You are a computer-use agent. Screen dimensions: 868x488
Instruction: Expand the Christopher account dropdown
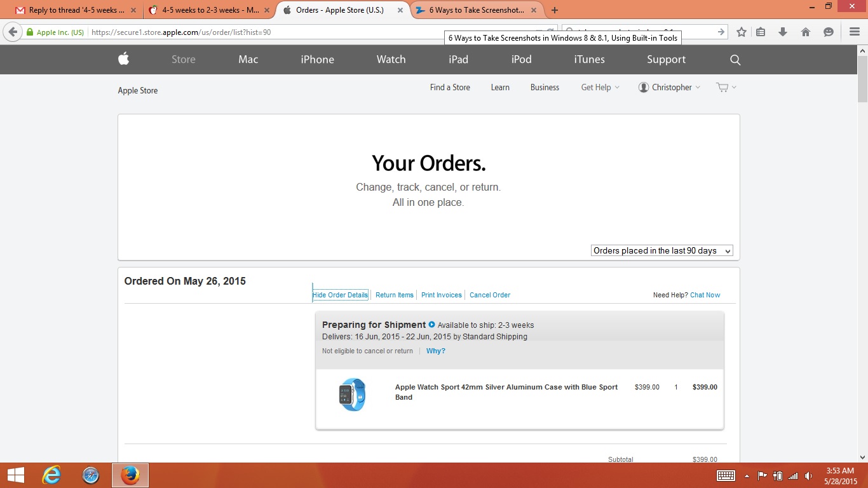pyautogui.click(x=669, y=87)
